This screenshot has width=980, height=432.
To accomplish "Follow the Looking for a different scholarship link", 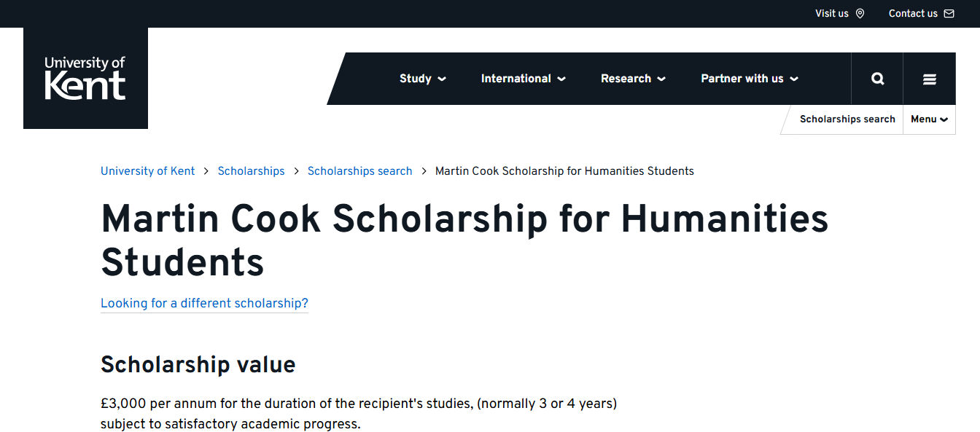I will click(204, 303).
